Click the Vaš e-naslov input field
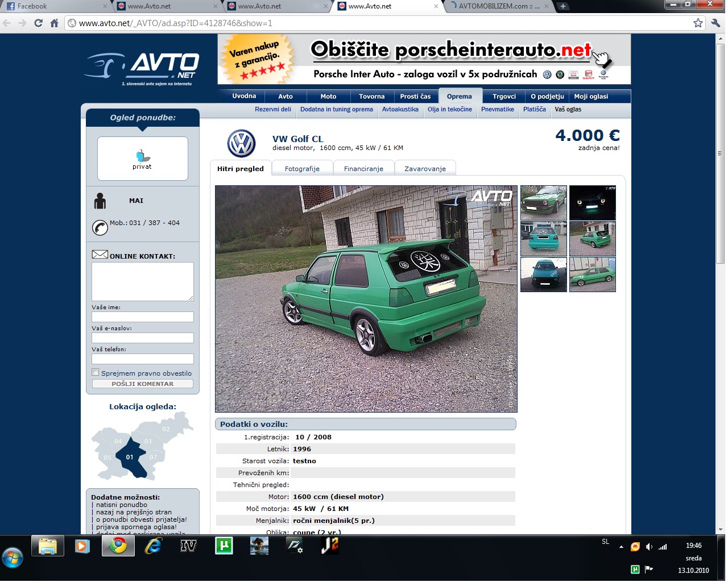 coord(143,338)
